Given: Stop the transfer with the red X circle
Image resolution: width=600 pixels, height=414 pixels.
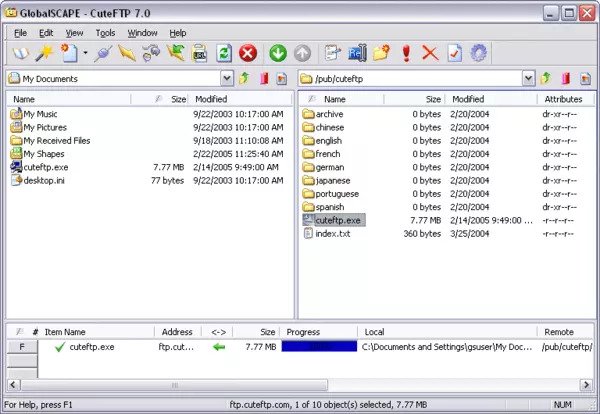Looking at the screenshot, I should [x=248, y=53].
